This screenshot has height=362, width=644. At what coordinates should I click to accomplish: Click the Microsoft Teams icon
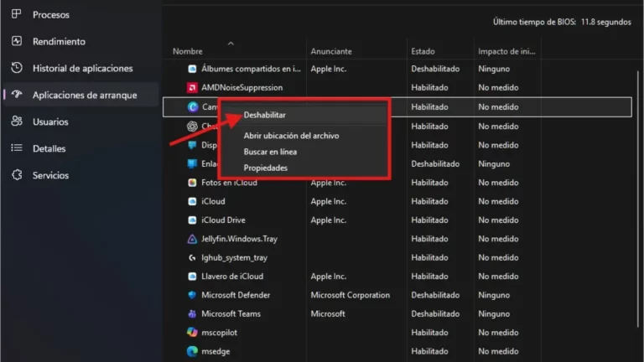tap(192, 314)
